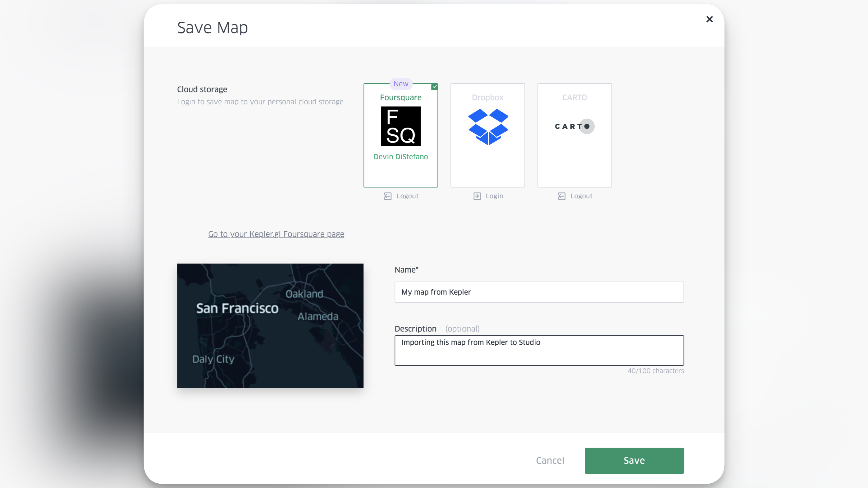This screenshot has width=868, height=488.
Task: Click the cloud storage login hint text
Action: click(260, 102)
